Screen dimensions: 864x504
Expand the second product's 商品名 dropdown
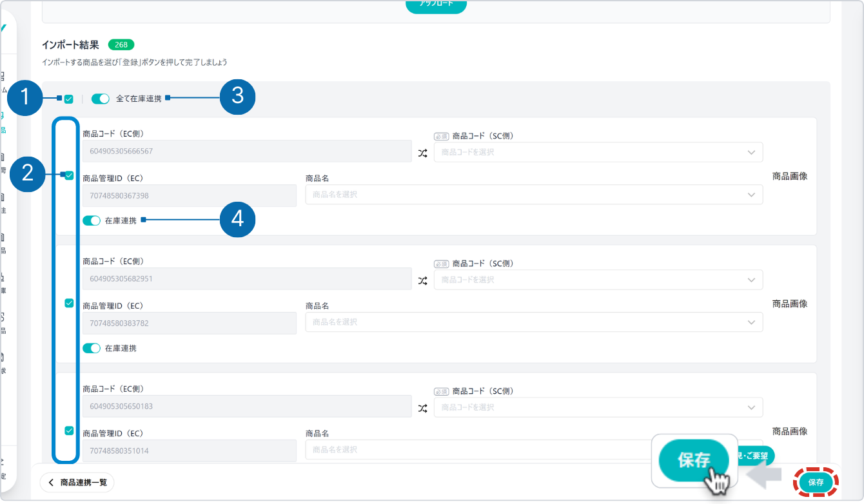click(533, 322)
